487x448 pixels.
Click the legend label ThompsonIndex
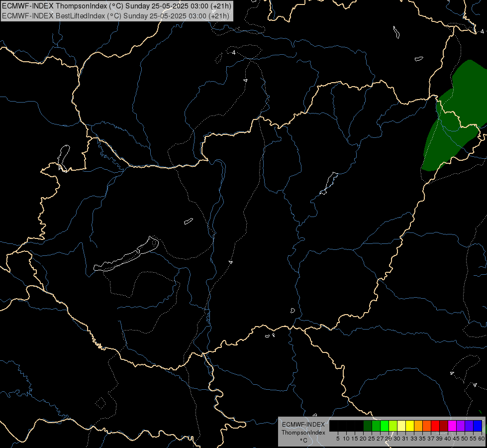303,433
